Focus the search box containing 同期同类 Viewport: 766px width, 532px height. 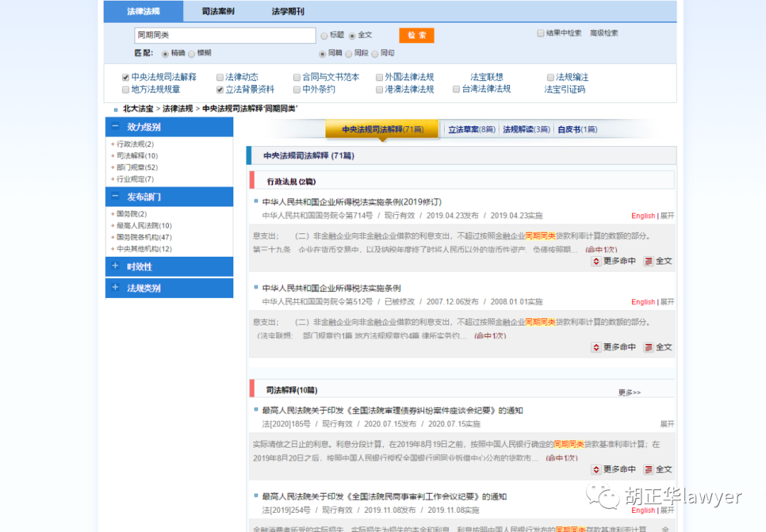(x=226, y=35)
